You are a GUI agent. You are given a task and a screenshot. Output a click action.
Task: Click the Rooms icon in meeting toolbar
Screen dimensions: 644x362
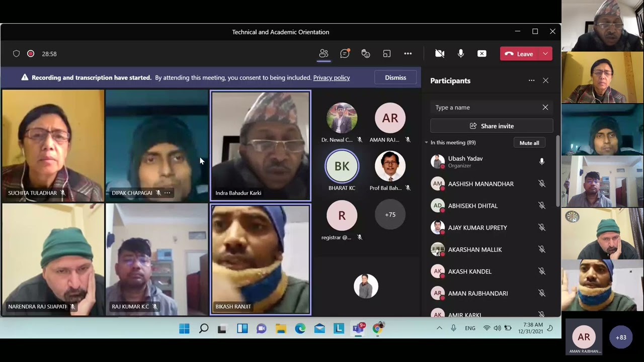pos(387,54)
